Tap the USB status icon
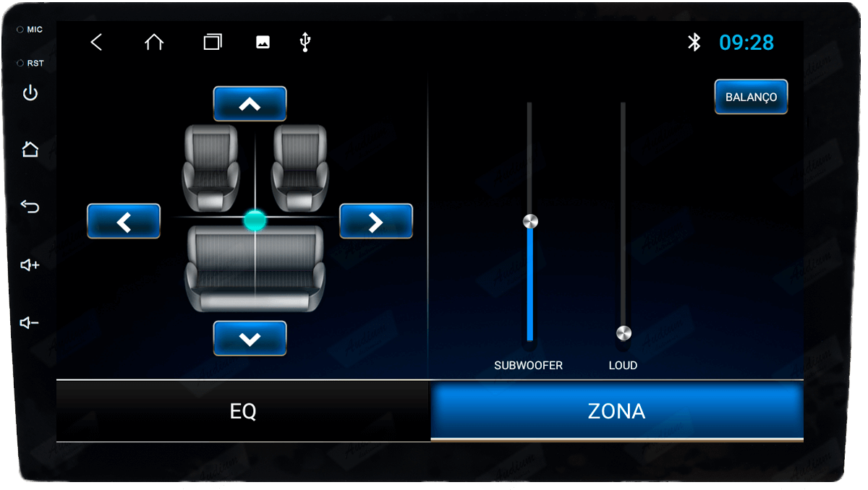 305,43
